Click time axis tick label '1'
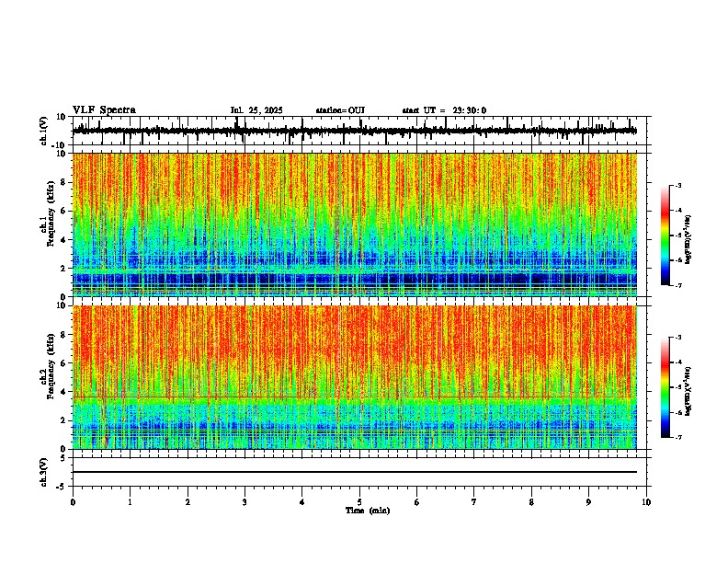Viewport: 728px width, 563px height. 130,502
